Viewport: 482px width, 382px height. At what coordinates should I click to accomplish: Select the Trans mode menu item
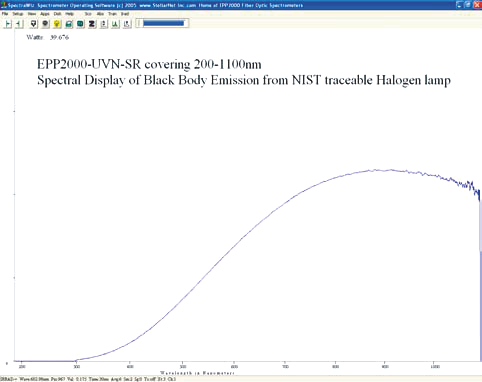tap(112, 14)
